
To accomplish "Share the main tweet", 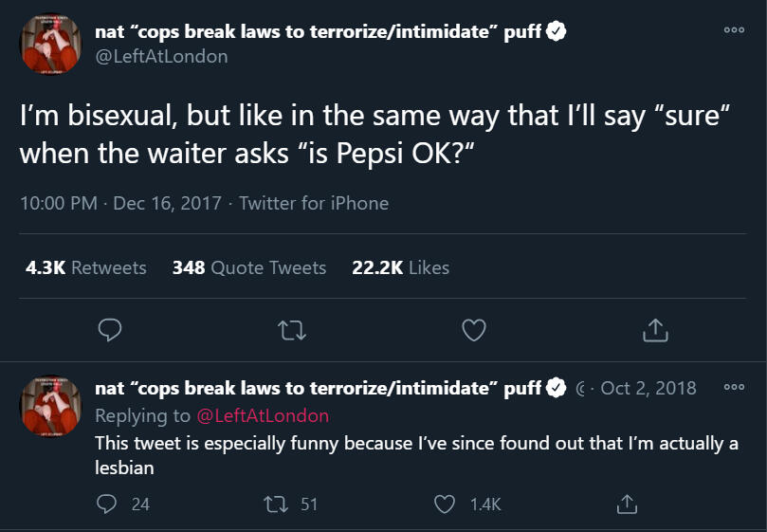I will click(655, 329).
